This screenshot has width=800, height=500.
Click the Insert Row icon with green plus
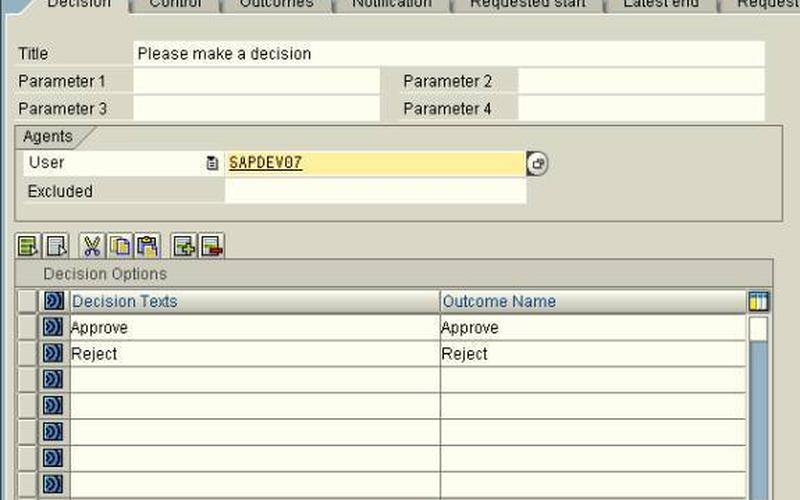click(x=183, y=245)
